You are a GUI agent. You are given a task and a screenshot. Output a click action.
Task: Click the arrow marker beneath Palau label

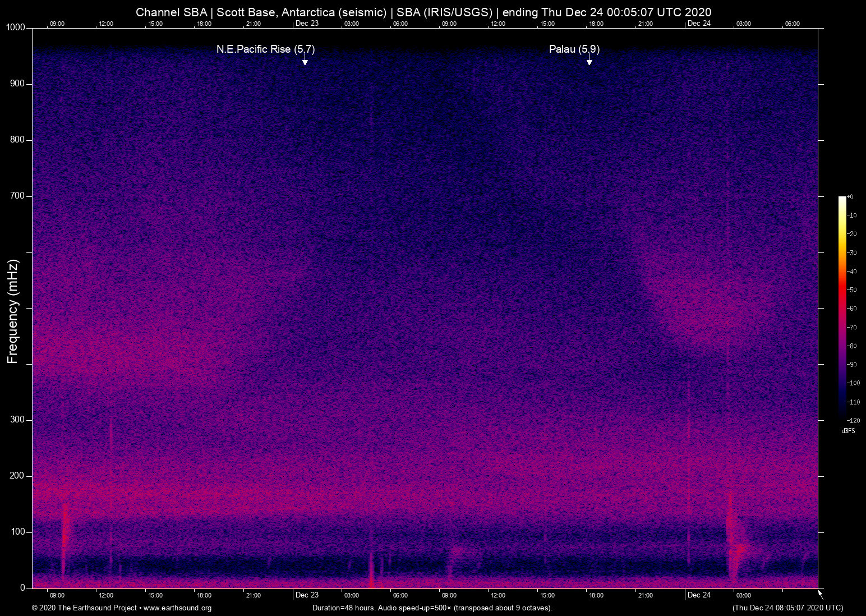(589, 61)
